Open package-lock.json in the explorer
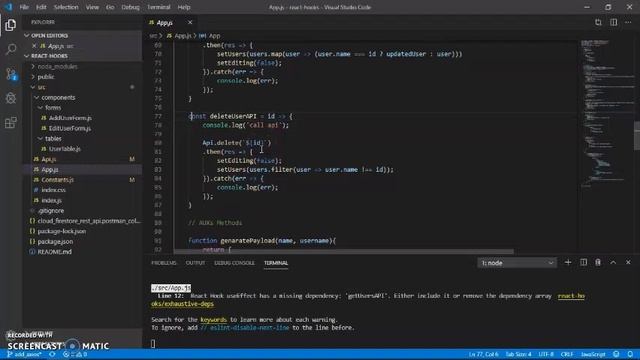The height and width of the screenshot is (360, 640). point(62,231)
